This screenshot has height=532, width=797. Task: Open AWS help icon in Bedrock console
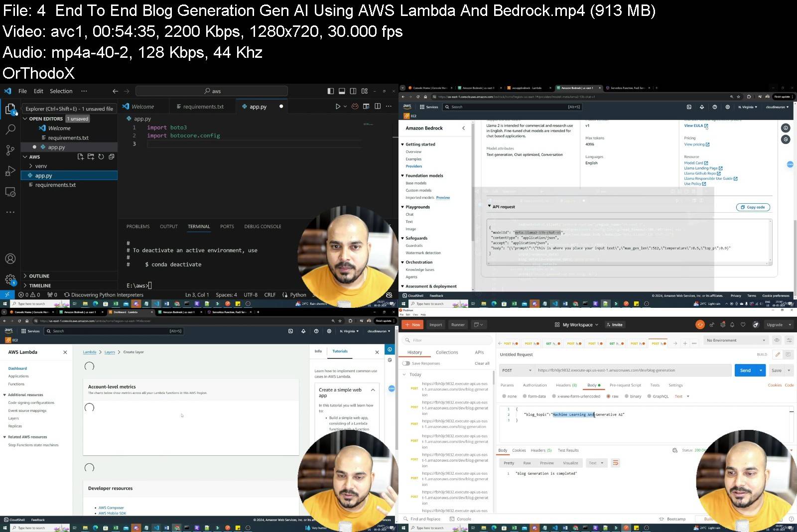[x=715, y=107]
